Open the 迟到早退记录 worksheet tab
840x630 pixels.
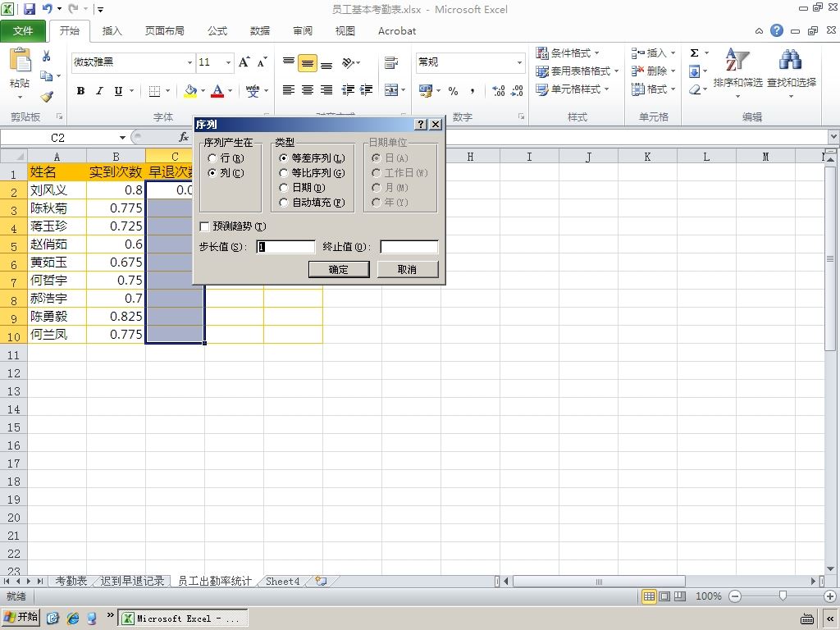pos(132,582)
